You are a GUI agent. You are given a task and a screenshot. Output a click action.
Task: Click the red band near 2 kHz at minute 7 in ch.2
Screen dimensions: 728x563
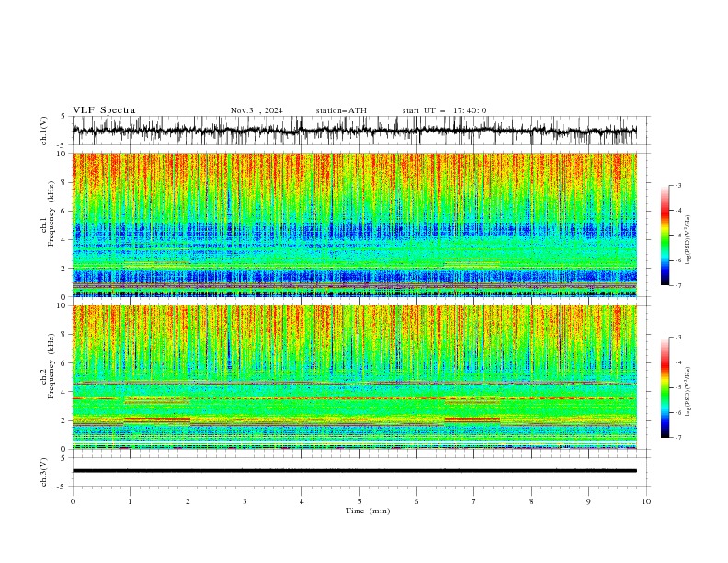472,419
